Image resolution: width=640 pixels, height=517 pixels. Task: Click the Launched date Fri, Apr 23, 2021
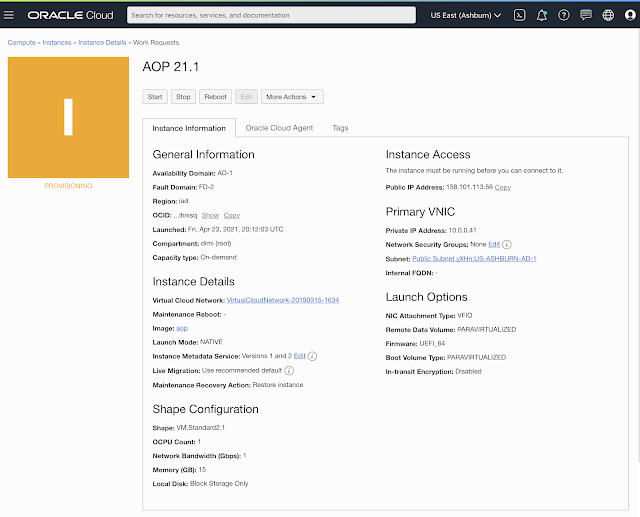pos(236,229)
